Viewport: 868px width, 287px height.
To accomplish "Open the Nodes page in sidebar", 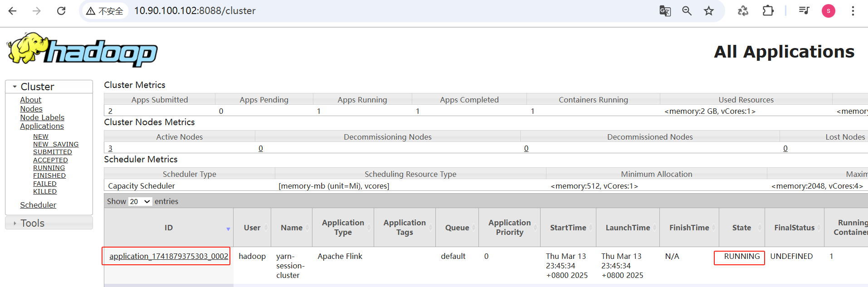I will pyautogui.click(x=31, y=109).
